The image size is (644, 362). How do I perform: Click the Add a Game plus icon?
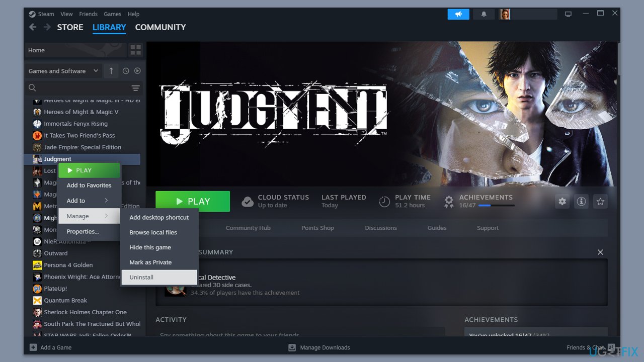[x=33, y=347]
